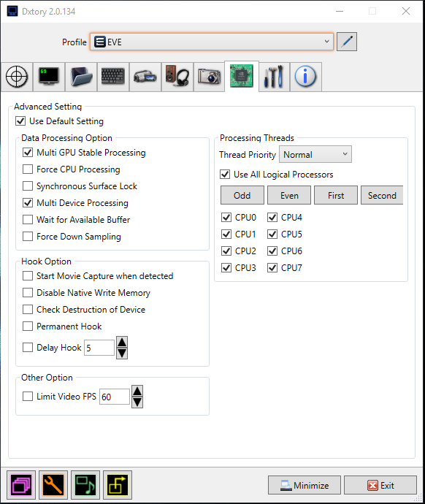425x504 pixels.
Task: Open the speaker and headphones audio tab
Action: [x=177, y=77]
